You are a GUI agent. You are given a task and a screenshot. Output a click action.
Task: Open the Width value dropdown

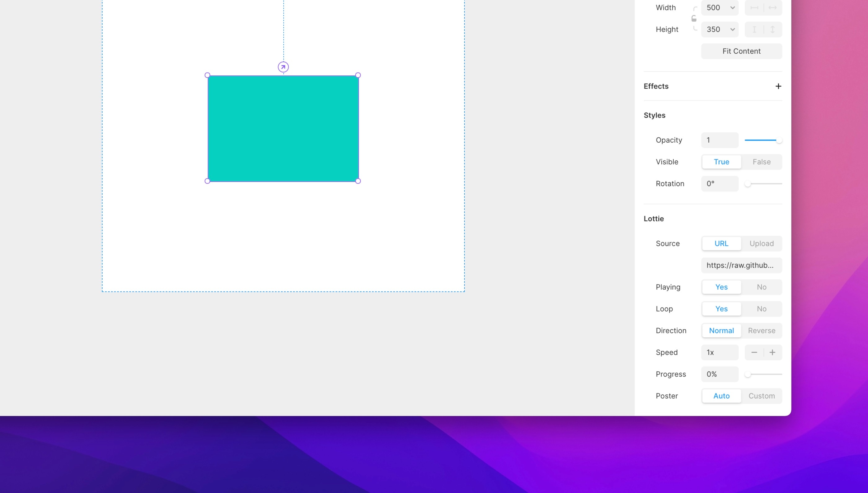(x=732, y=8)
